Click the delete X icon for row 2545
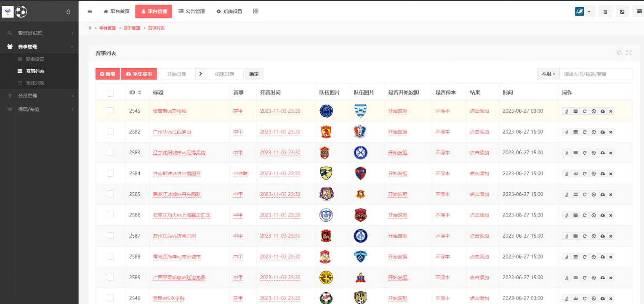This screenshot has height=304, width=644. (611, 111)
